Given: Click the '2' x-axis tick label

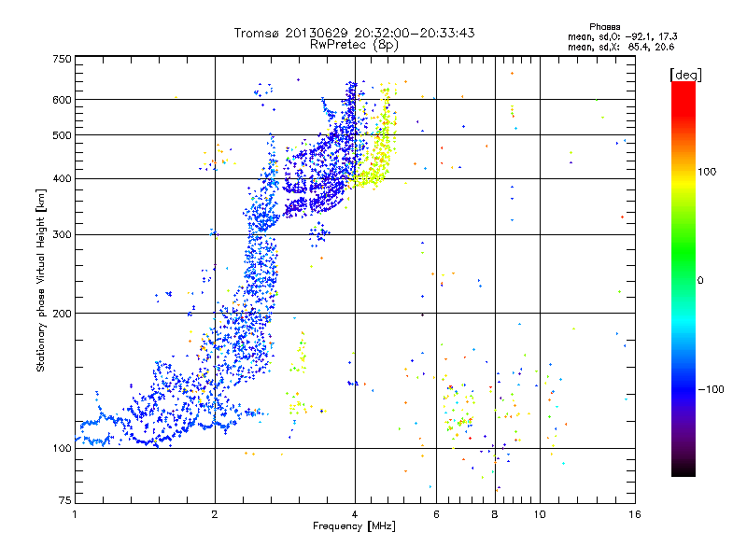Looking at the screenshot, I should coord(215,514).
